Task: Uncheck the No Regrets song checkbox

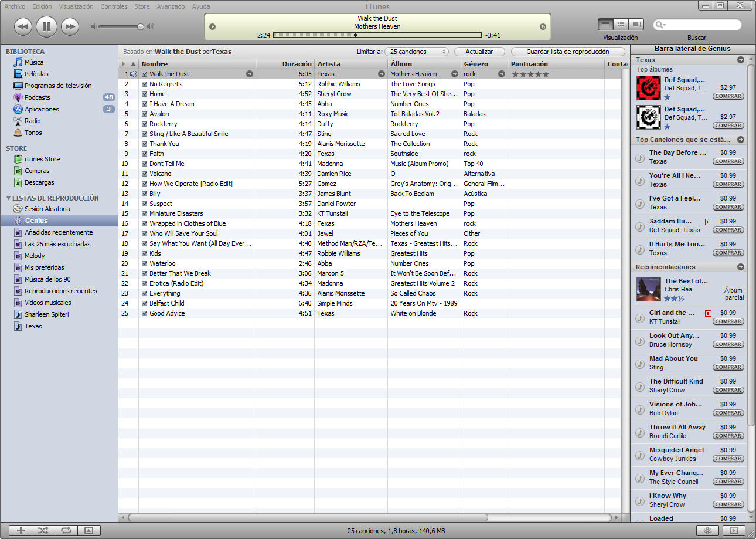Action: click(145, 84)
